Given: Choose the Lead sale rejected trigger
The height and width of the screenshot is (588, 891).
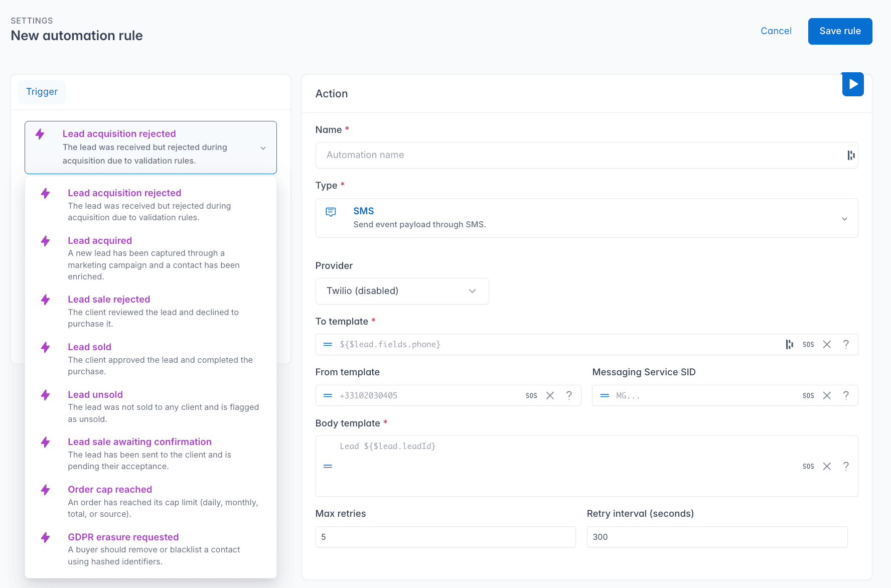Looking at the screenshot, I should 151,311.
